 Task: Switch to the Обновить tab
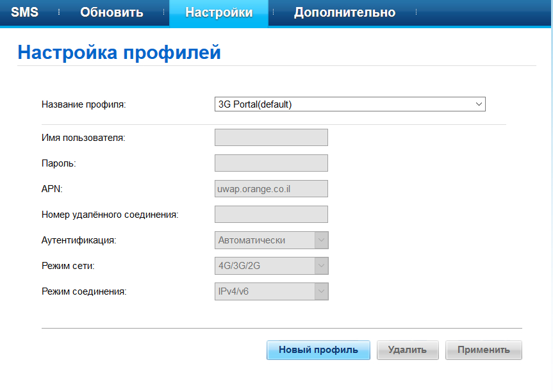[x=111, y=13]
